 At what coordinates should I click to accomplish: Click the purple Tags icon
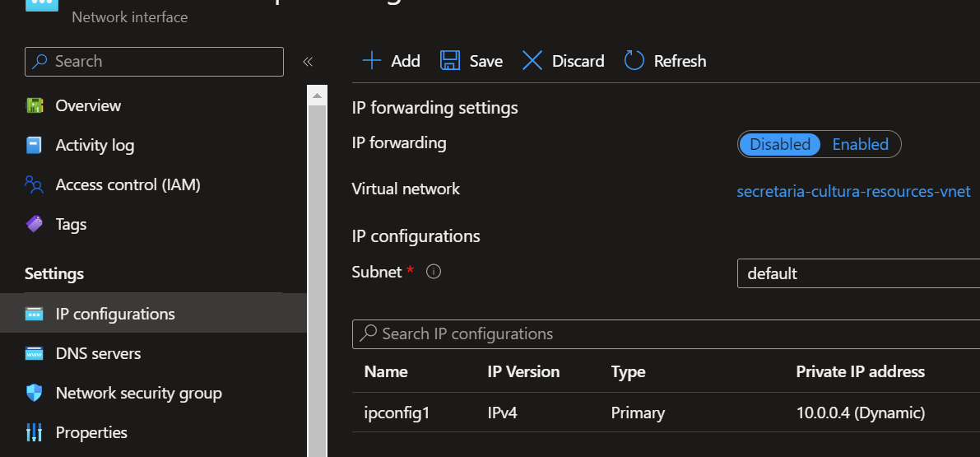point(35,224)
